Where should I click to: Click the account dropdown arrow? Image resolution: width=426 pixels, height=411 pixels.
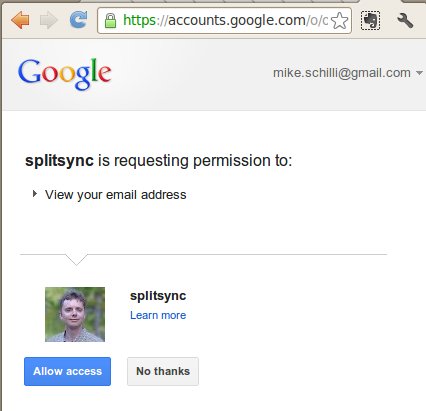[419, 73]
